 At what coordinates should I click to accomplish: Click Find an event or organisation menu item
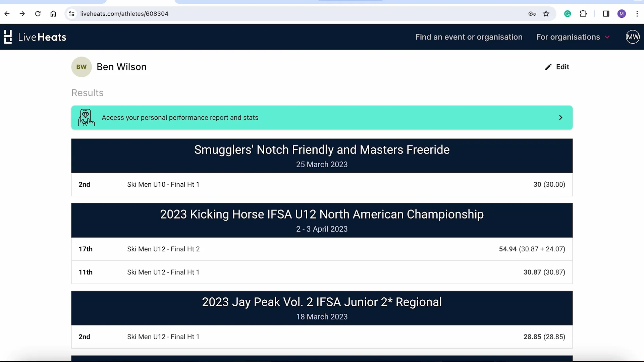click(469, 37)
